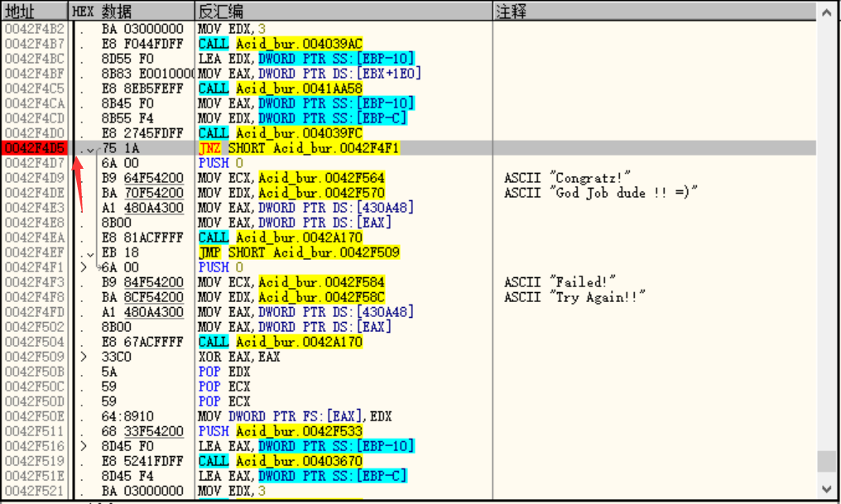Screen dimensions: 841x504
Task: Click the HEX 数据 column header
Action: [x=132, y=11]
